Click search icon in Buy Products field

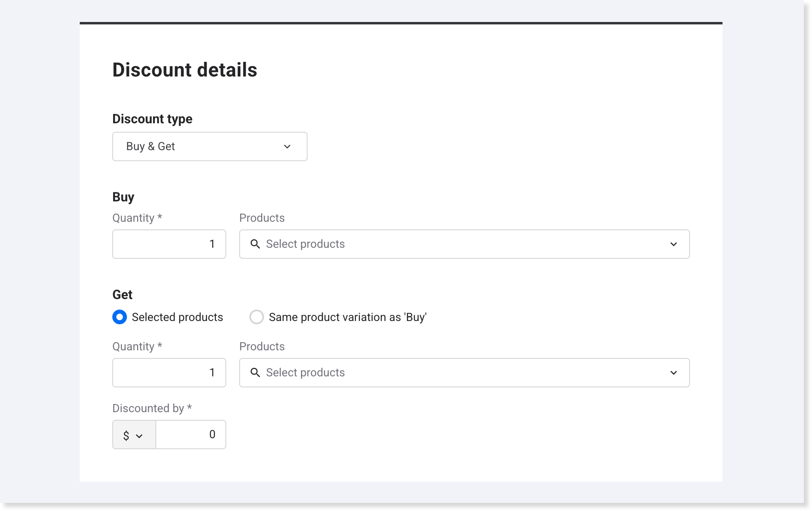[255, 244]
